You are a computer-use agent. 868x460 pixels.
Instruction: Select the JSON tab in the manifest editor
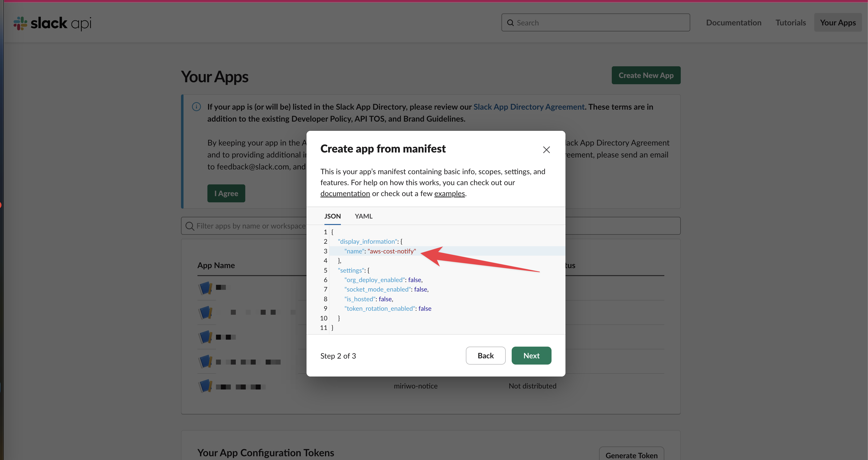click(332, 216)
